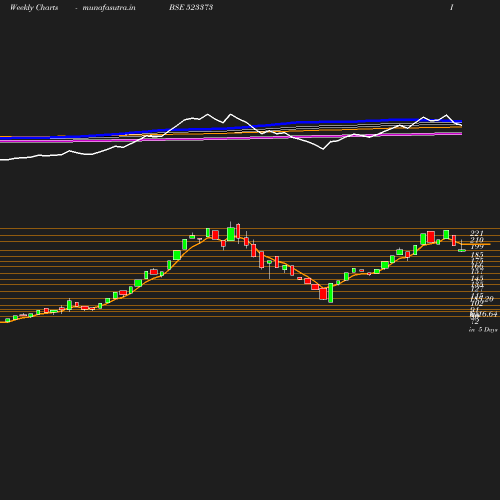
Task: Click the "munafasutra.in" site label
Action: [109, 7]
